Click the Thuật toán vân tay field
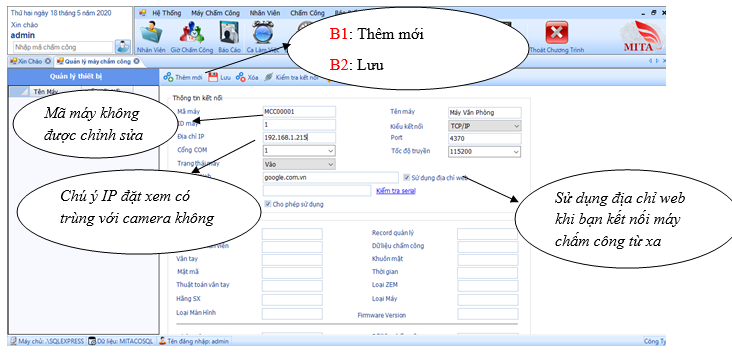 292,286
